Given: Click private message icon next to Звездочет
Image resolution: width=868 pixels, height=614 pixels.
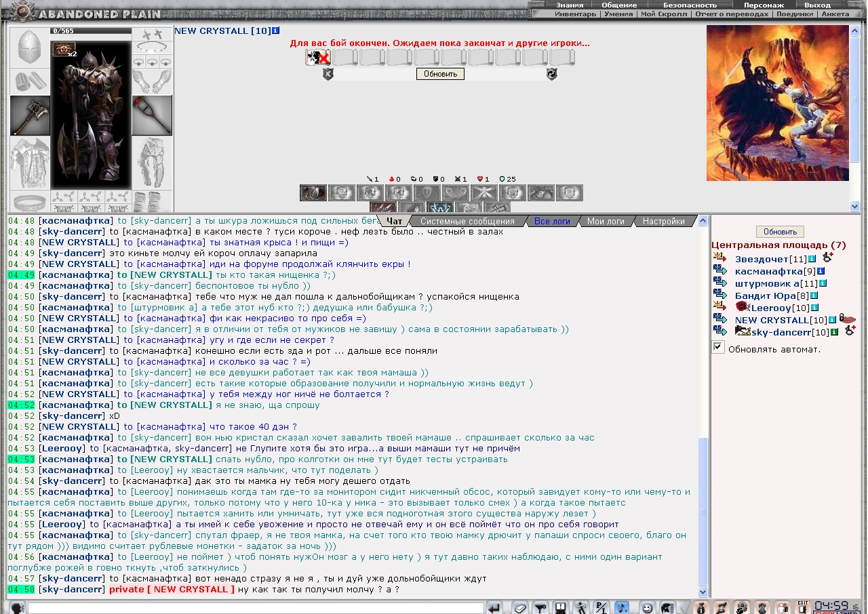Looking at the screenshot, I should coord(719,258).
